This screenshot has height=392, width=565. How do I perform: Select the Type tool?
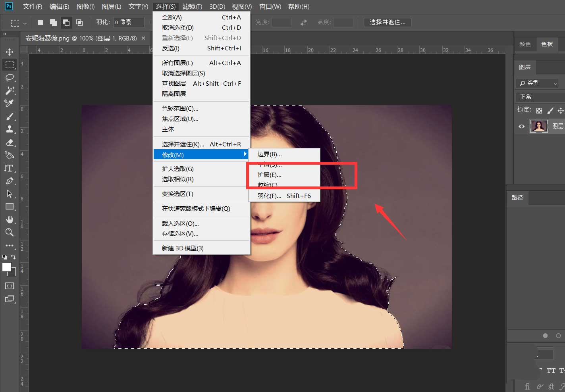pos(9,168)
